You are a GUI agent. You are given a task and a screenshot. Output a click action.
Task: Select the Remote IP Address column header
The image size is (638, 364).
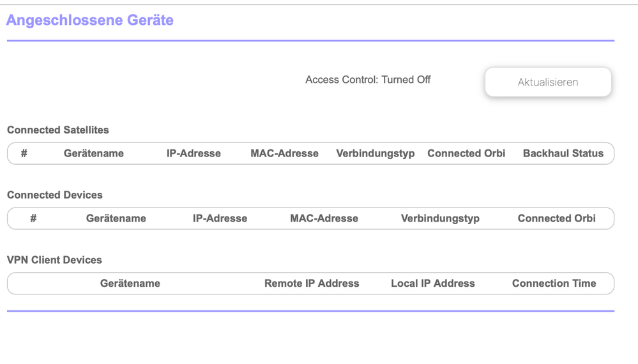point(312,284)
